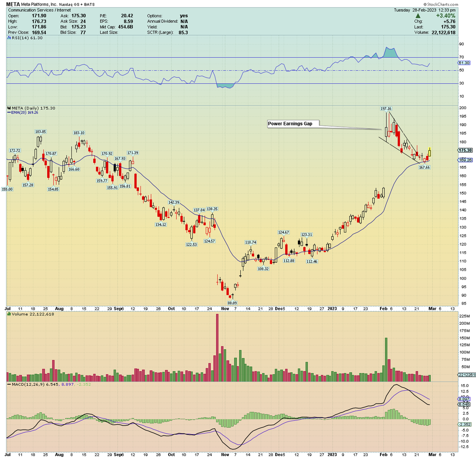Click the tallest red volume bar in late October
Screen dimensions: 476x458
tap(217, 348)
